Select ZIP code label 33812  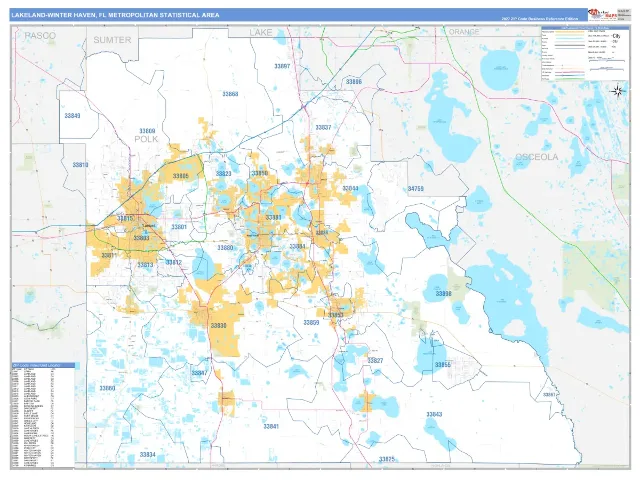click(173, 263)
